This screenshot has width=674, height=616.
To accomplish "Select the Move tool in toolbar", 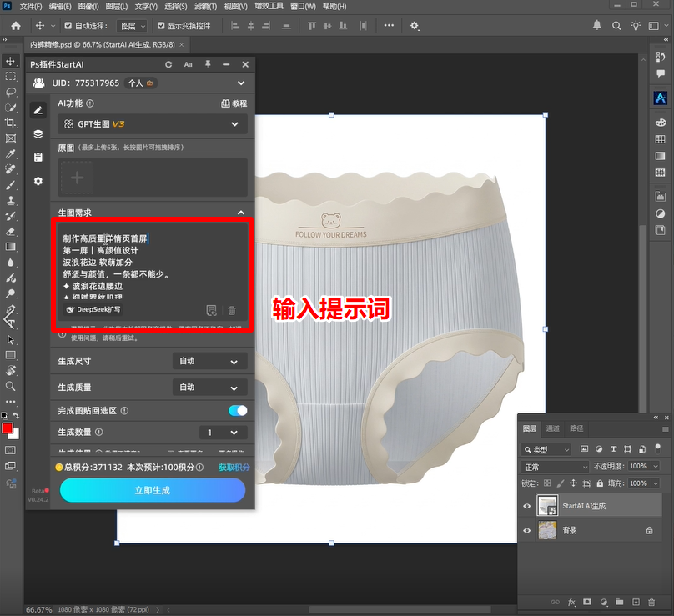I will tap(10, 61).
